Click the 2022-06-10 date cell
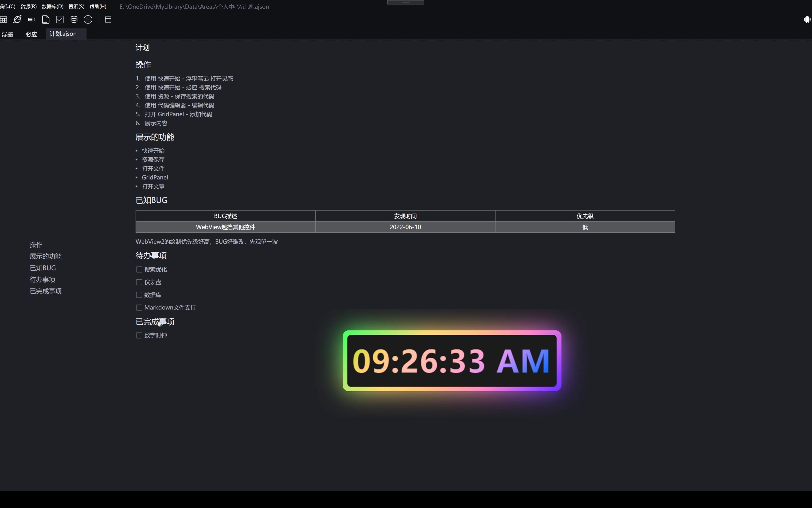Screen dimensions: 812x508 point(405,227)
